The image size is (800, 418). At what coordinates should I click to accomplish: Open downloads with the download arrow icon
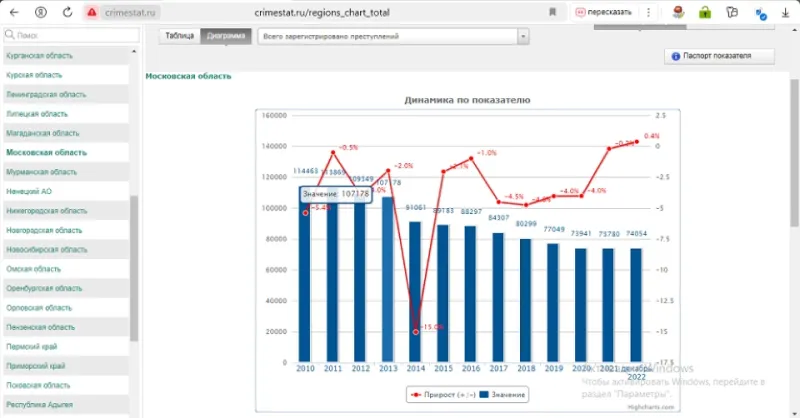[x=786, y=12]
